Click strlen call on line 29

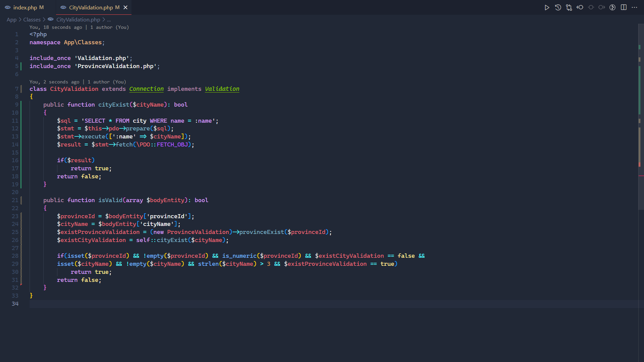tap(208, 264)
